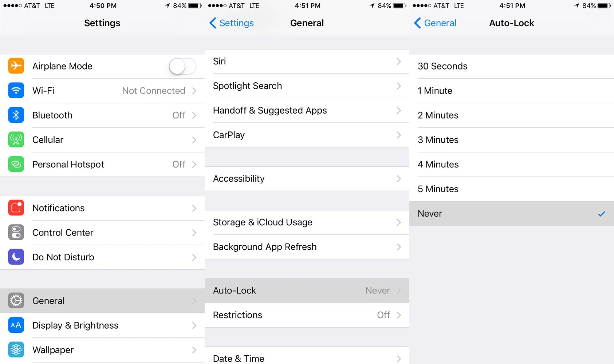Tap the blue Wi-Fi icon
Viewport: 614px width, 364px height.
coord(16,91)
